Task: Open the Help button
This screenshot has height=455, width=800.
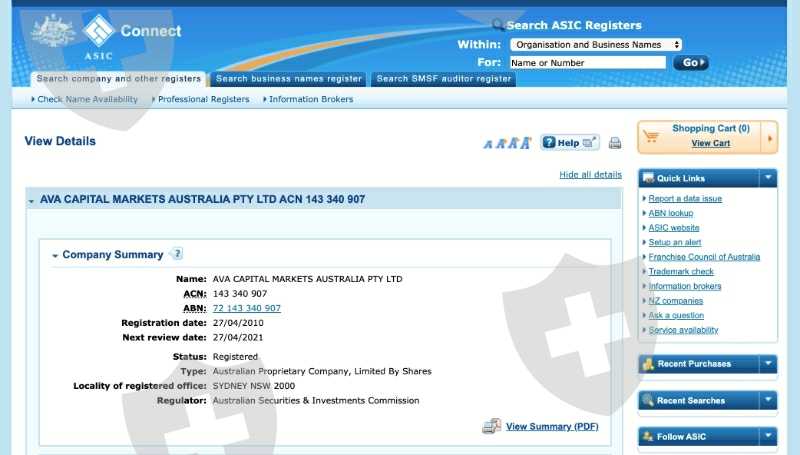Action: (x=569, y=143)
